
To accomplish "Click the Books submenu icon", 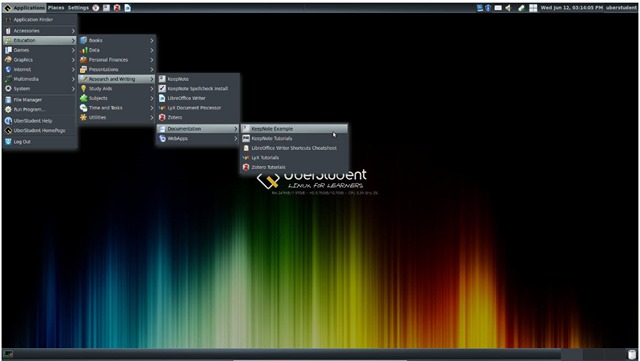I will 84,40.
